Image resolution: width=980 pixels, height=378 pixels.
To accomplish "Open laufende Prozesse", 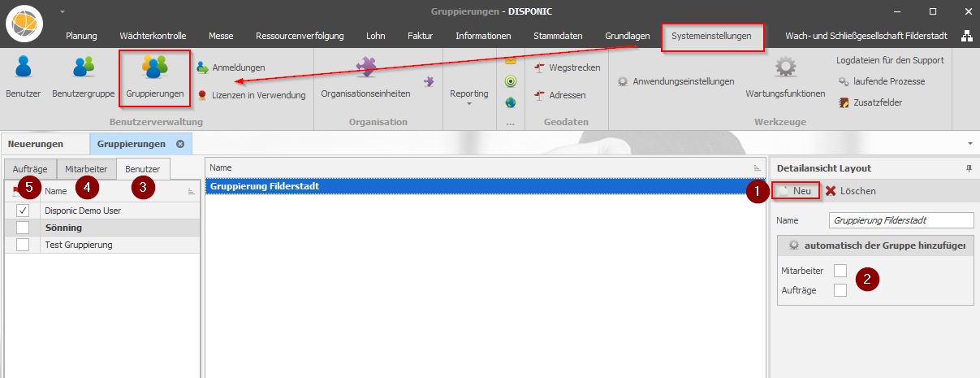I will click(882, 81).
